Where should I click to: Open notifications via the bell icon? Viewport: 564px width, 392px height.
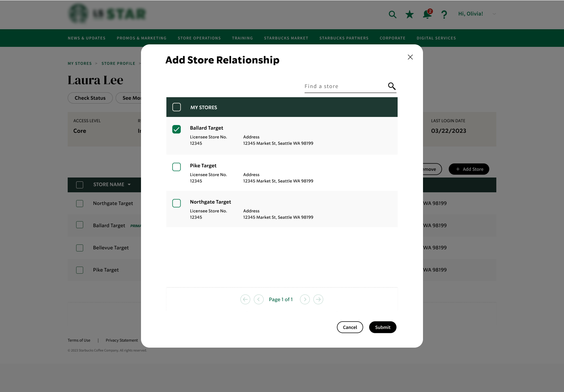pos(427,14)
